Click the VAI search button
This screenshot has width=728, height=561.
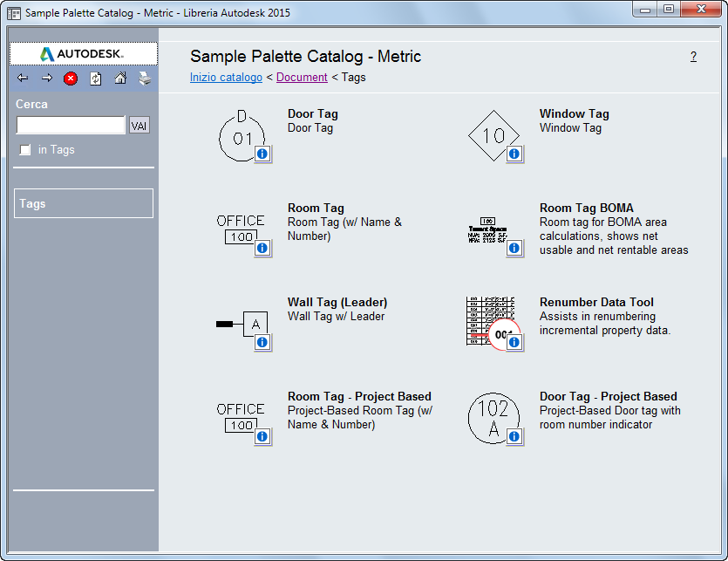(139, 126)
